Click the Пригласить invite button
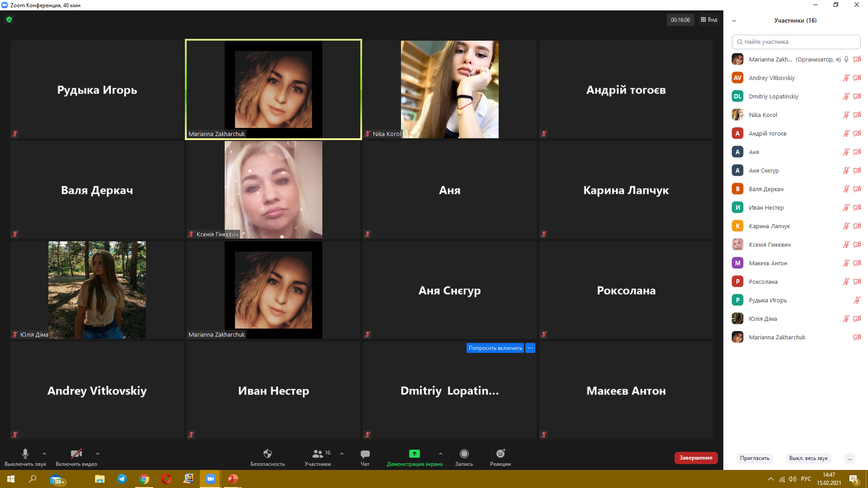Screen dimensions: 868x488 [x=755, y=458]
